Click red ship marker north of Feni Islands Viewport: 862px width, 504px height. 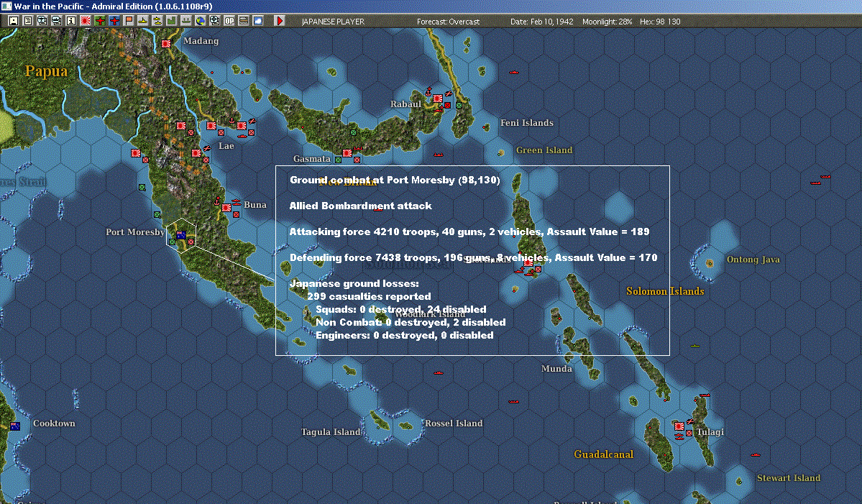tap(514, 72)
